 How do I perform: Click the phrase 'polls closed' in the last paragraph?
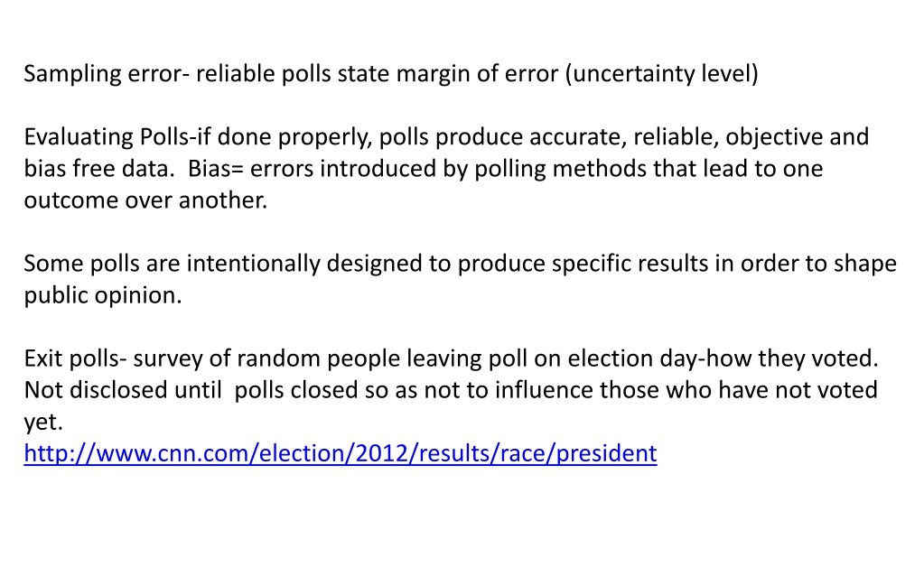(296, 390)
